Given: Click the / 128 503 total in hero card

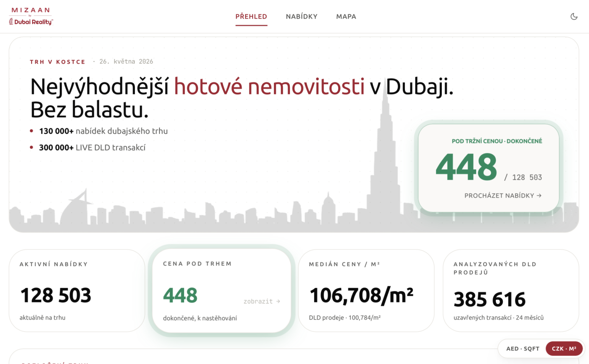Looking at the screenshot, I should click(523, 177).
